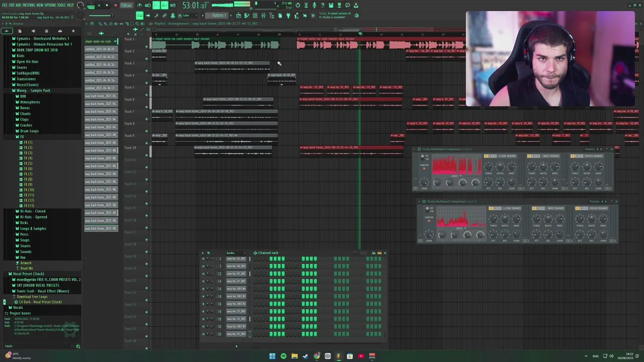Mute channel way ba..07_REC in Channel rack

click(203, 274)
